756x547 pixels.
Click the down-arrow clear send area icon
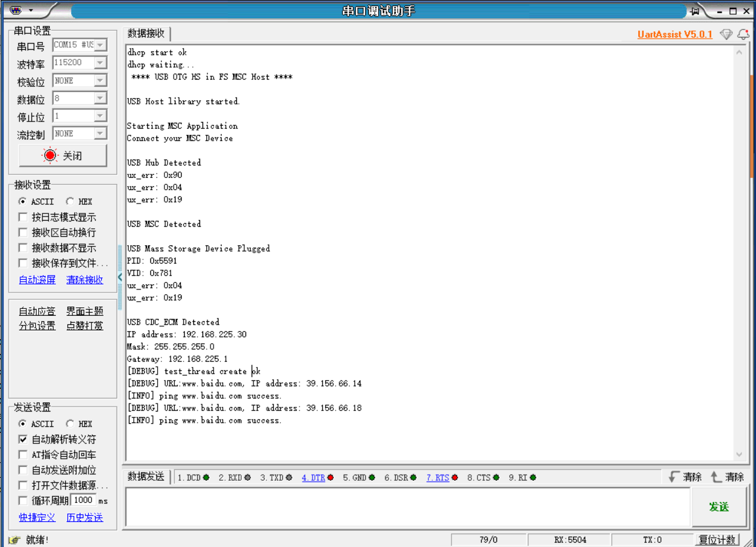pos(674,476)
